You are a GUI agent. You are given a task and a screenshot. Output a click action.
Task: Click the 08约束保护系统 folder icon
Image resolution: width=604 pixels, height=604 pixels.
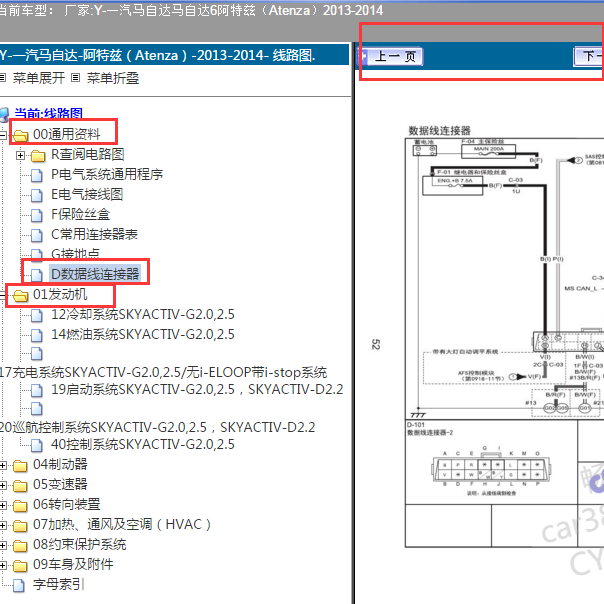click(20, 546)
